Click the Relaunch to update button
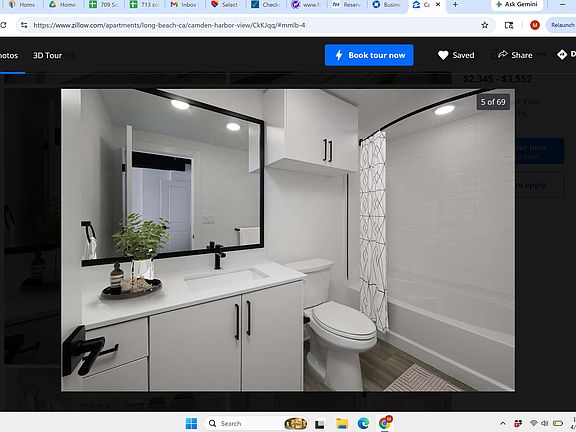Screen dimensions: 576x432 point(562,25)
